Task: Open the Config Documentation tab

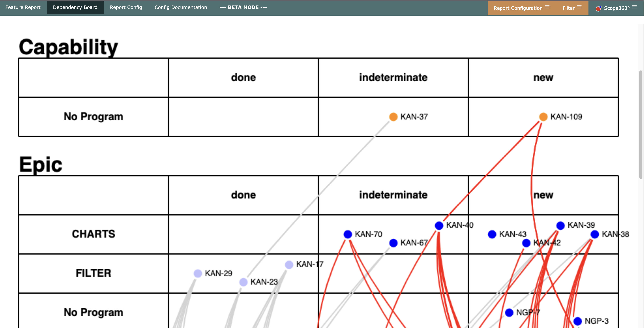Action: [x=181, y=7]
